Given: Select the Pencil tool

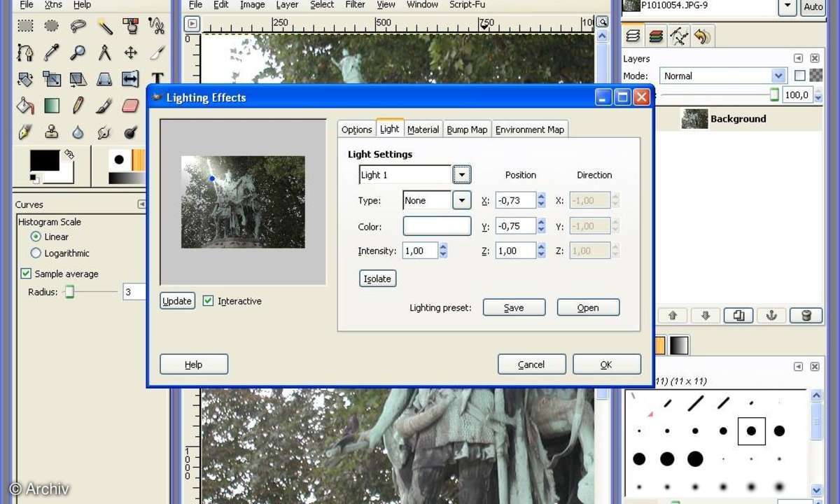Looking at the screenshot, I should [x=78, y=106].
